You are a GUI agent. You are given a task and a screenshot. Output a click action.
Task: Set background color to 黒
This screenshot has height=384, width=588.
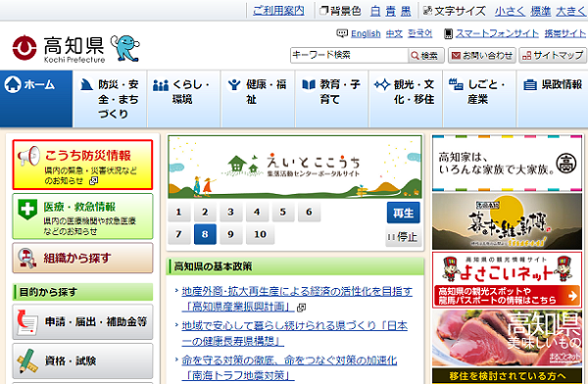[x=406, y=11]
